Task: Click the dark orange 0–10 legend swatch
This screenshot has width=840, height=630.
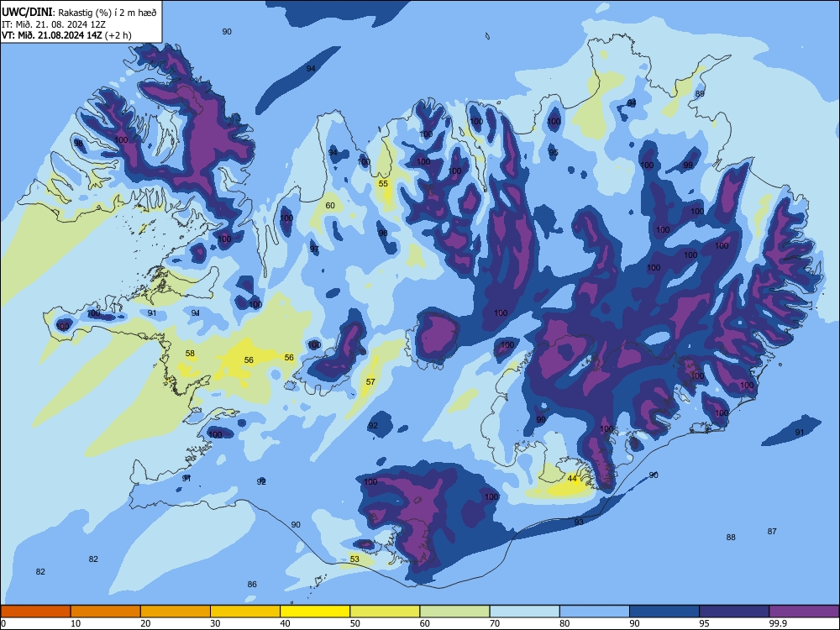Action: tap(35, 612)
